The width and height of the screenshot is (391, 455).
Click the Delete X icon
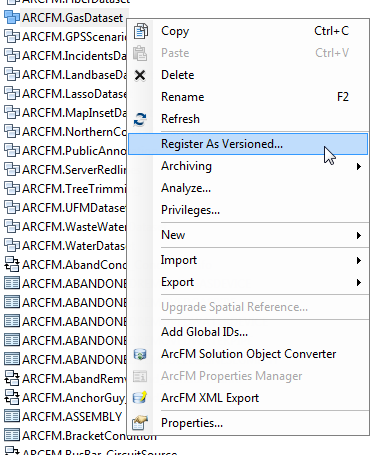coord(140,75)
